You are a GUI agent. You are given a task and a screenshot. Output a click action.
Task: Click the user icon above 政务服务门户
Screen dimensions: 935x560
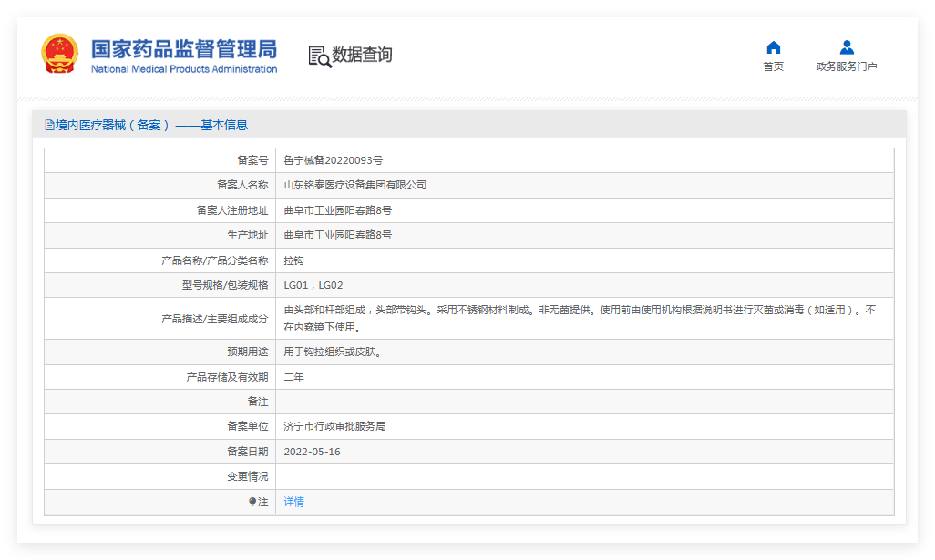(x=845, y=46)
